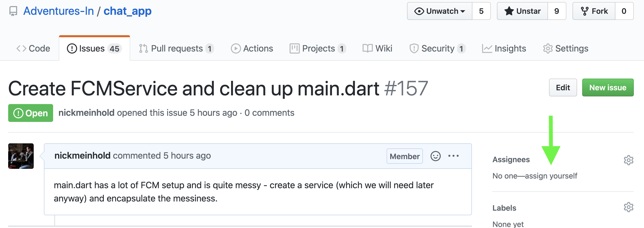View the Insights tab
The image size is (644, 228).
point(504,48)
